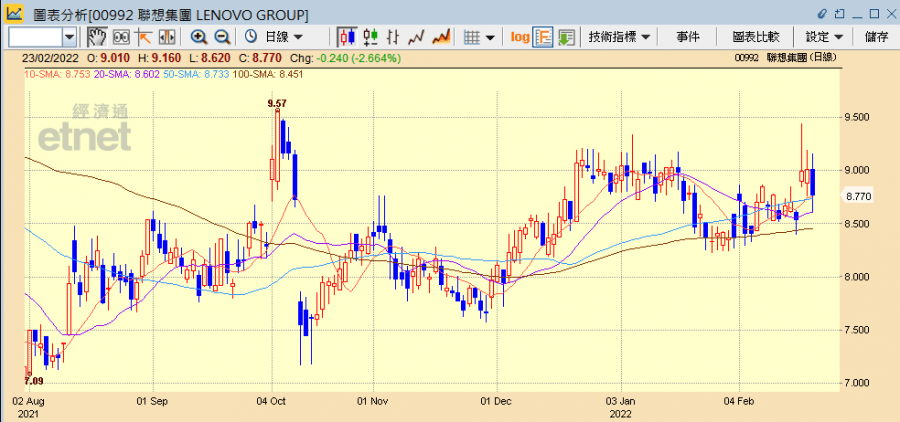The height and width of the screenshot is (422, 900).
Task: Click the 23/02/2022 date readout
Action: pos(51,59)
